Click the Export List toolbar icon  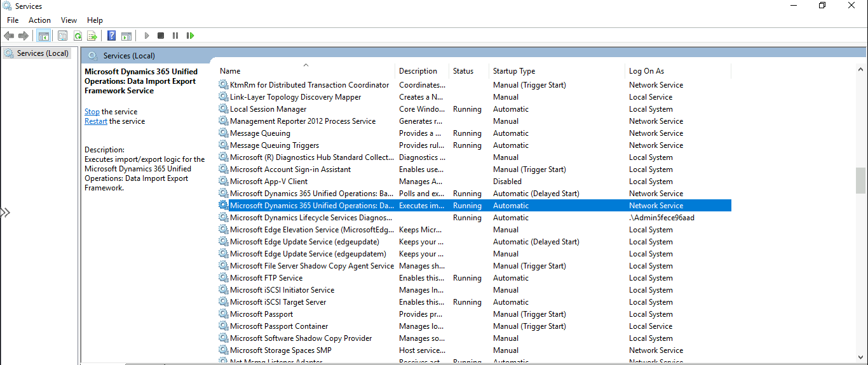pyautogui.click(x=92, y=36)
